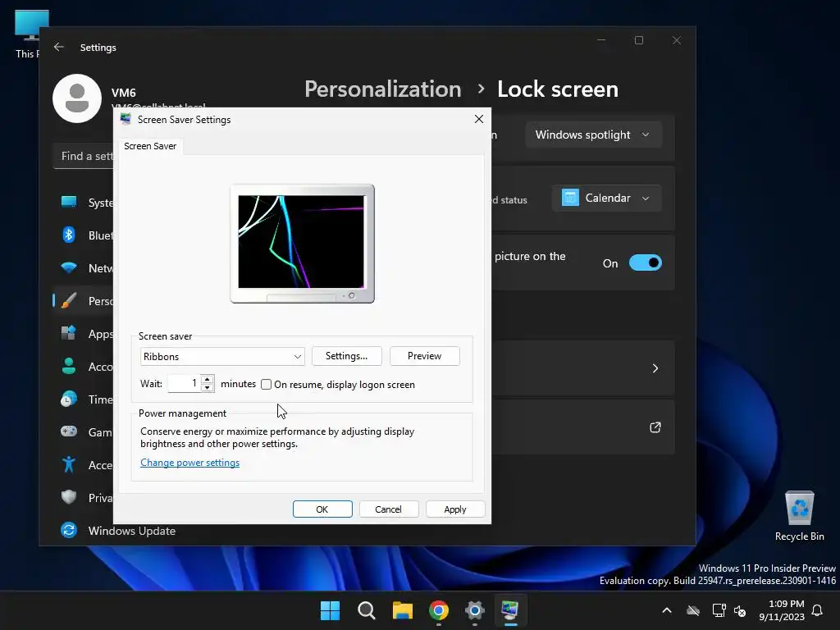The width and height of the screenshot is (840, 630).
Task: Open the external link icon in Settings
Action: coord(655,427)
